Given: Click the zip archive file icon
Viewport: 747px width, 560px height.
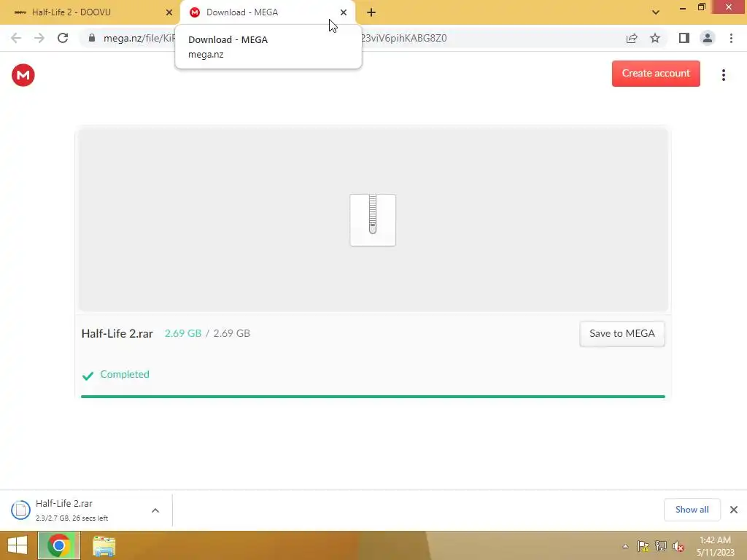Looking at the screenshot, I should (373, 219).
